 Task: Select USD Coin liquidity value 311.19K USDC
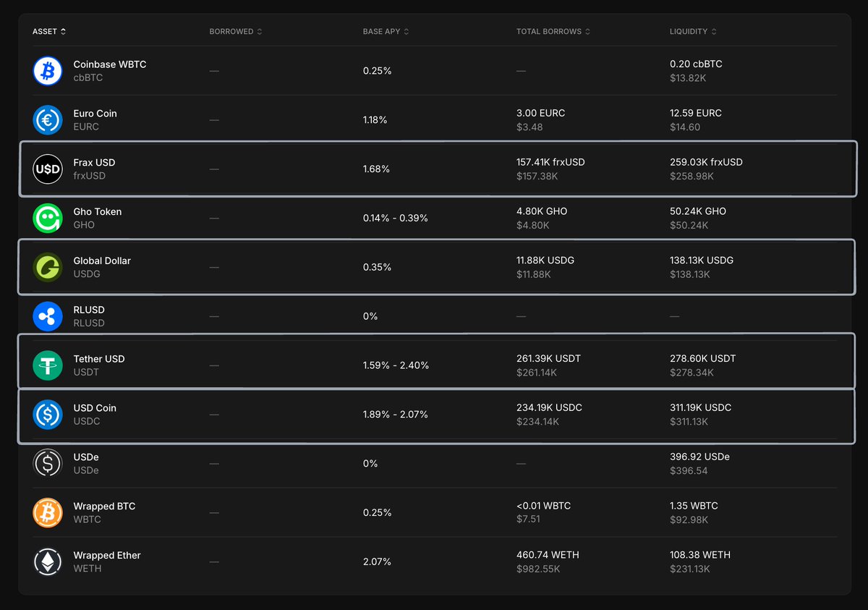(x=700, y=407)
